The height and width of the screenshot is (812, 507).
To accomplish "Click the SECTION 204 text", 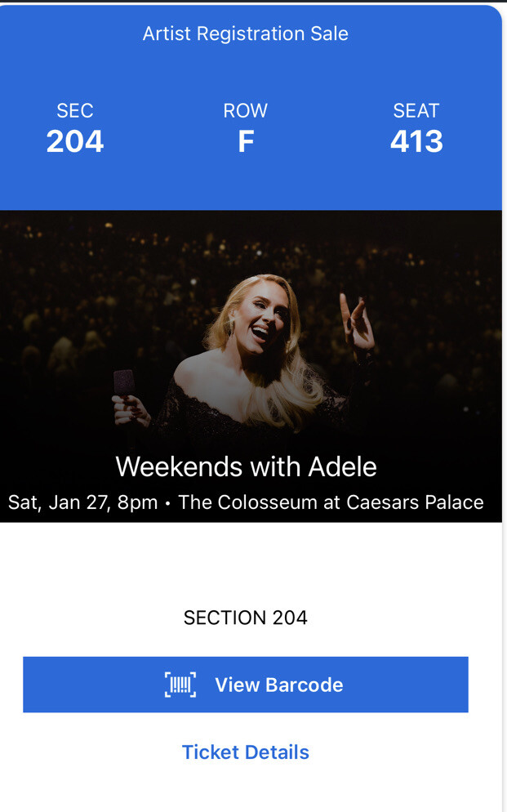I will coord(245,618).
